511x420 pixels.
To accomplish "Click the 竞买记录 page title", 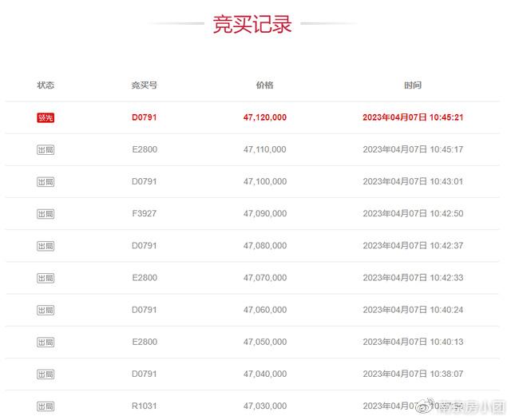I will click(x=252, y=24).
